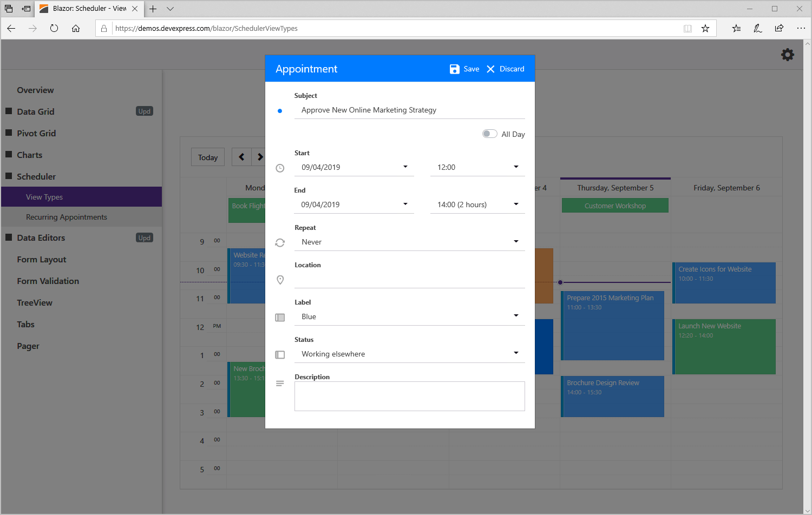The height and width of the screenshot is (515, 812).
Task: Click the Status field icon
Action: [x=280, y=355]
